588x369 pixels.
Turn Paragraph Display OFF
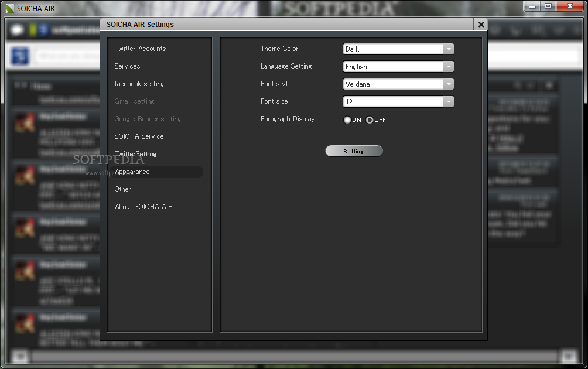[x=370, y=120]
